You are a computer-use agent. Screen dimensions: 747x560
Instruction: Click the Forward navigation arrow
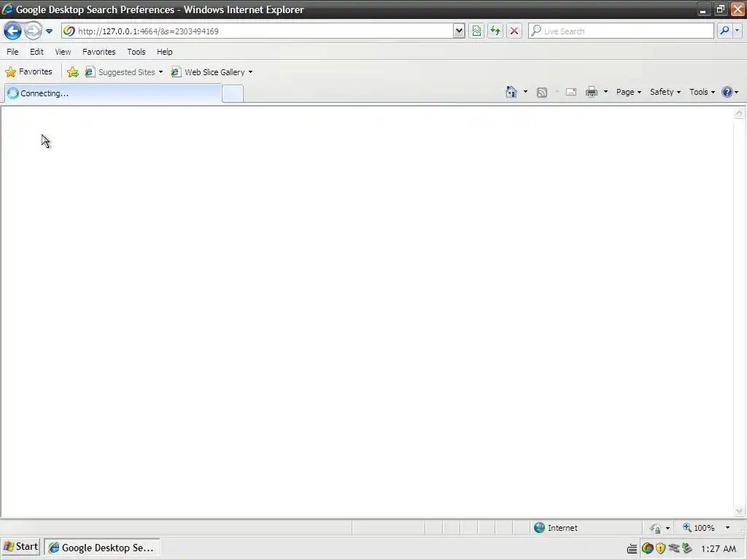click(x=33, y=31)
